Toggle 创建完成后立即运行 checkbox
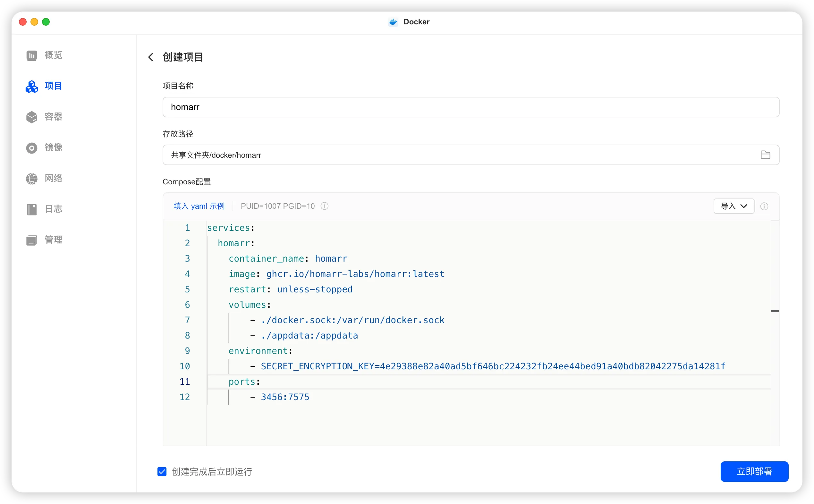This screenshot has width=814, height=504. click(162, 471)
